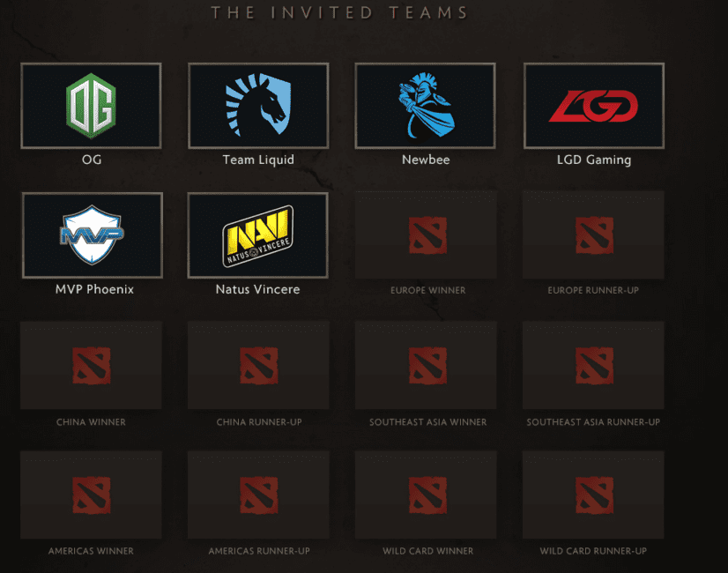Screen dimensions: 728x573
Task: Select the Americas Runner-Up placeholder tile
Action: (258, 495)
